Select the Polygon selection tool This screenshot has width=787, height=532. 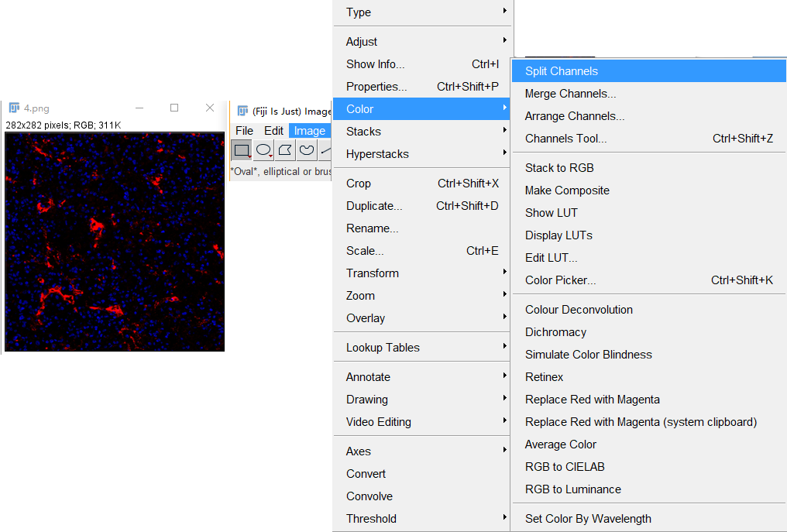[285, 150]
